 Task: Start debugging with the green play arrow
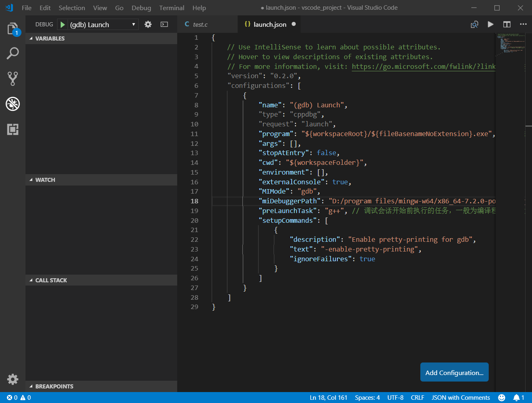(x=62, y=25)
